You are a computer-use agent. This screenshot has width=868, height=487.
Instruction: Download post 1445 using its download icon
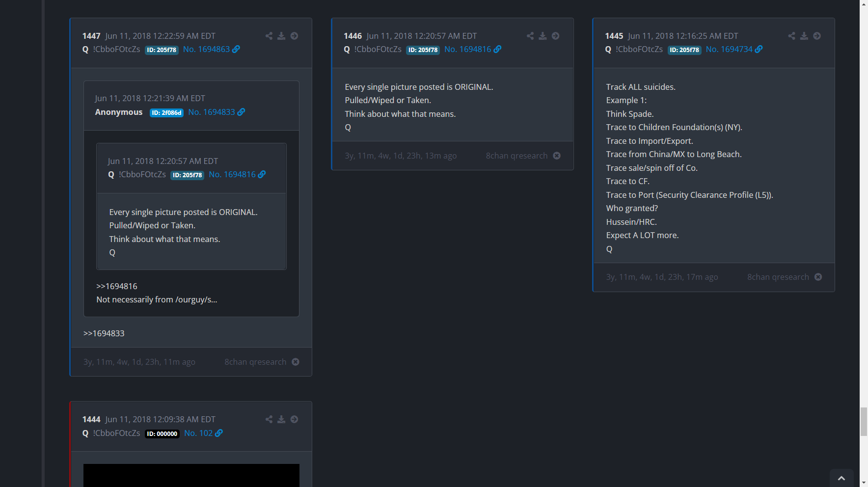coord(804,36)
